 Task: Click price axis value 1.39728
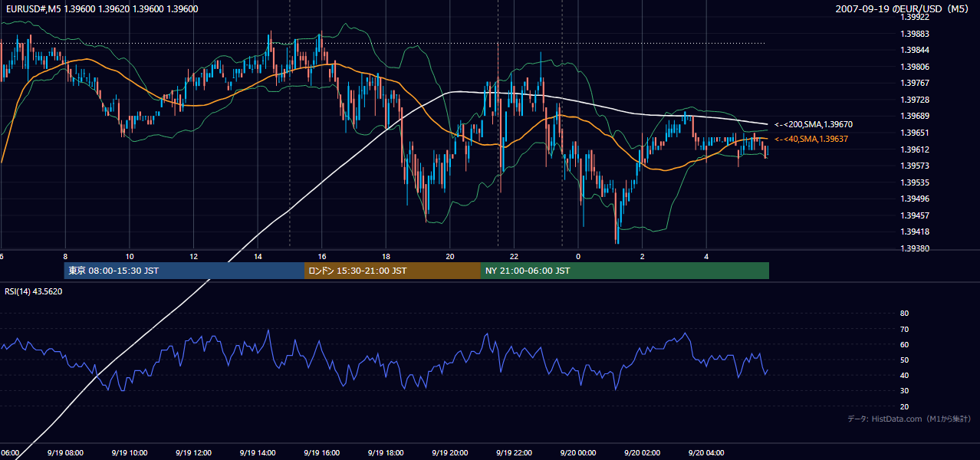[913, 100]
